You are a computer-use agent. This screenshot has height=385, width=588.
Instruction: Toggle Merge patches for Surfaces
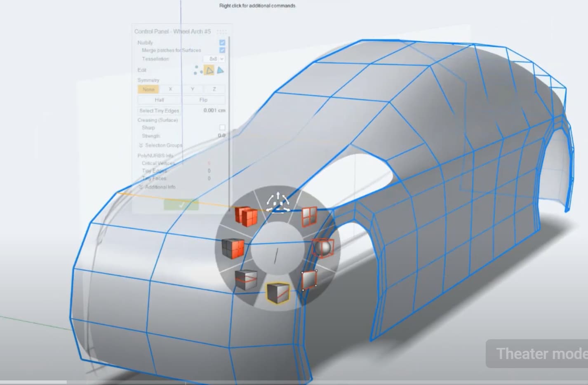[x=223, y=50]
